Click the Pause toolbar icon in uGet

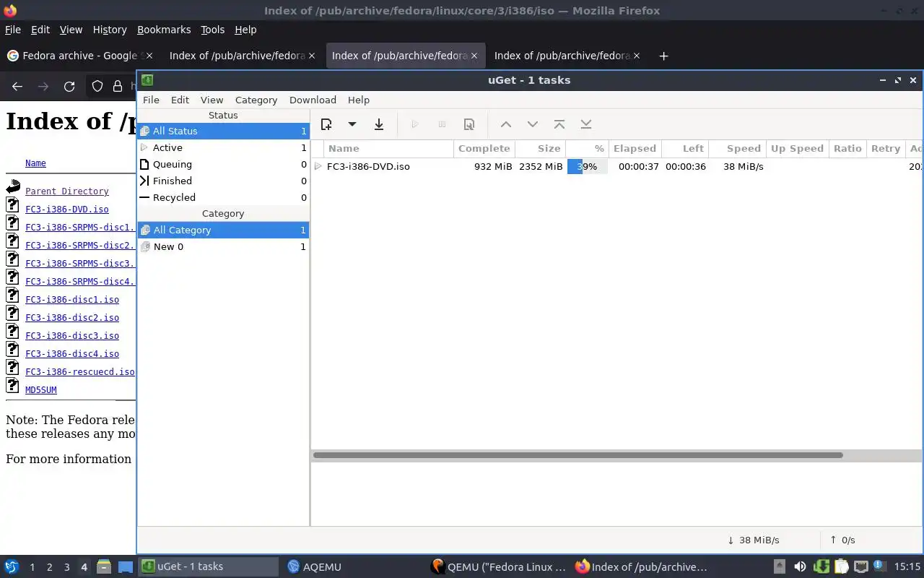(443, 124)
